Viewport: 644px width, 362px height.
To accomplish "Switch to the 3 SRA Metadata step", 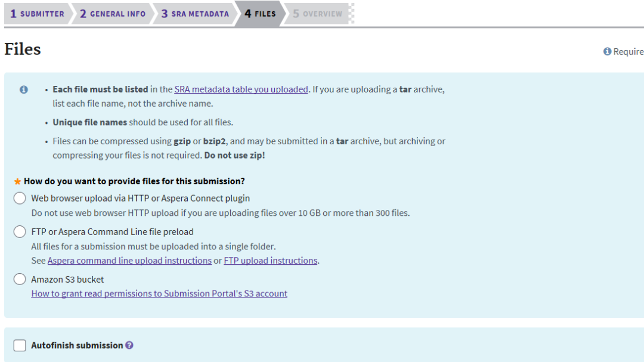I will (x=195, y=14).
